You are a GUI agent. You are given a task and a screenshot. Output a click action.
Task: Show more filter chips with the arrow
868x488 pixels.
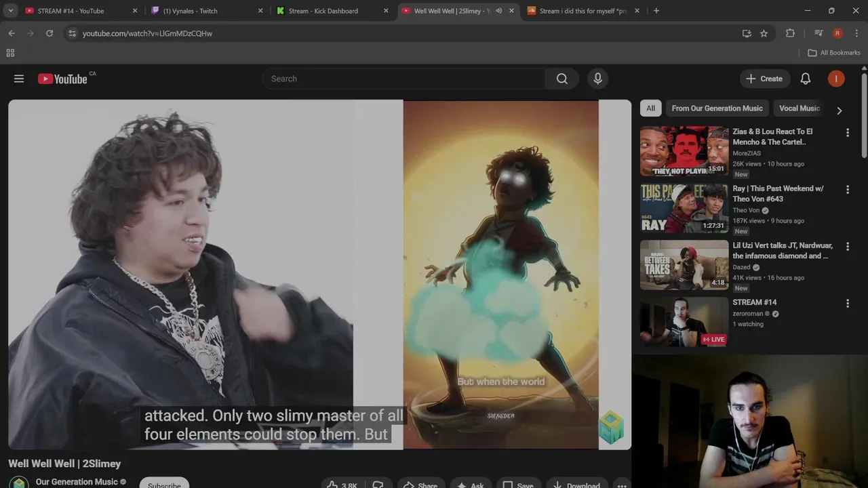(839, 110)
